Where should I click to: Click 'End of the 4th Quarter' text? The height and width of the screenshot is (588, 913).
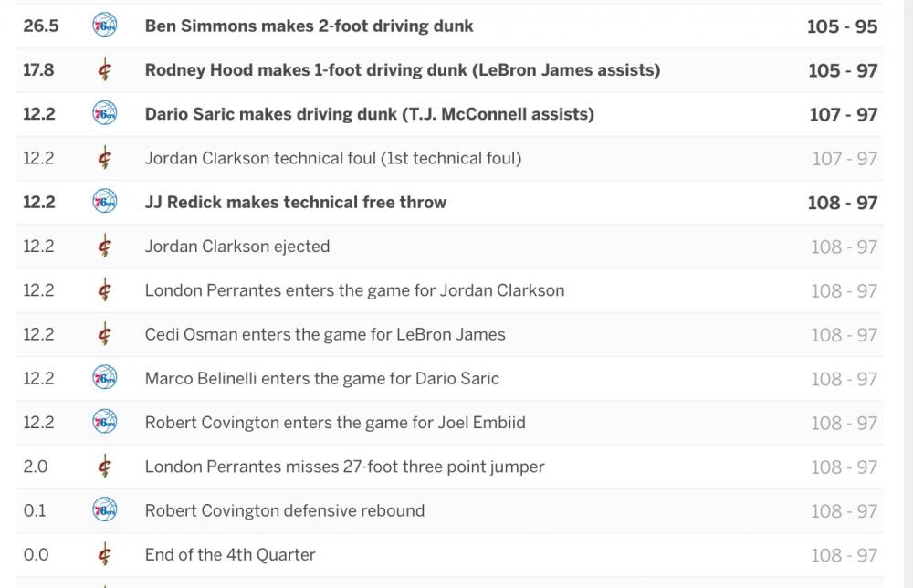(230, 554)
